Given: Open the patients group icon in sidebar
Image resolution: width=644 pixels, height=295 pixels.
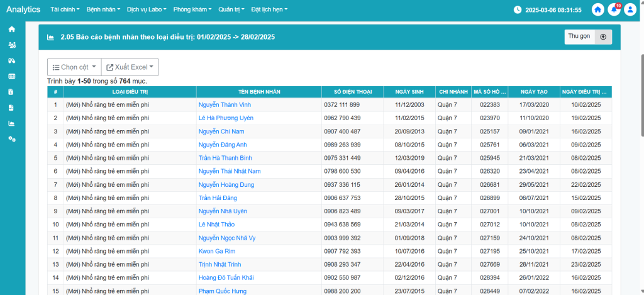Looking at the screenshot, I should click(x=11, y=45).
